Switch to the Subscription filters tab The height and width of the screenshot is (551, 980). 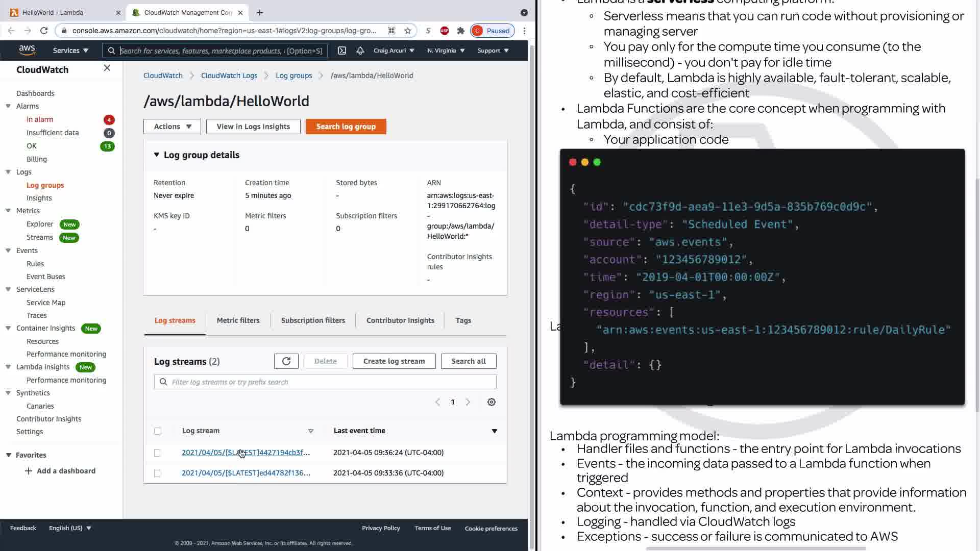coord(313,320)
